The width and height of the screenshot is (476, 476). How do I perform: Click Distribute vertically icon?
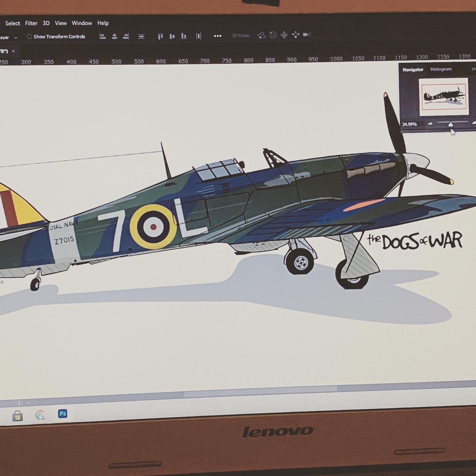click(141, 36)
